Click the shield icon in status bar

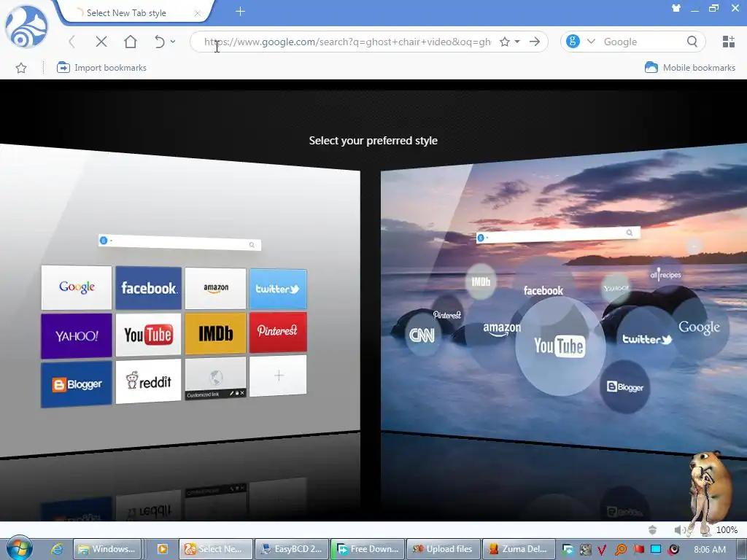coord(653,529)
